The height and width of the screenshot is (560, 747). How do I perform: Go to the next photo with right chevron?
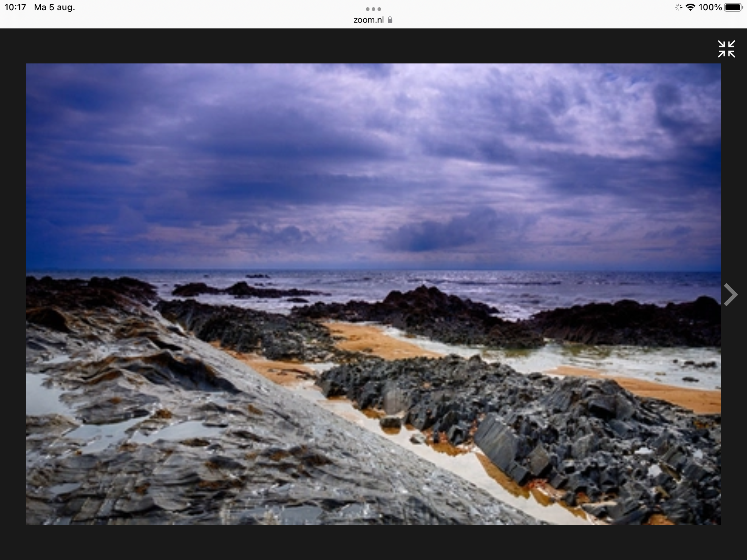click(730, 294)
